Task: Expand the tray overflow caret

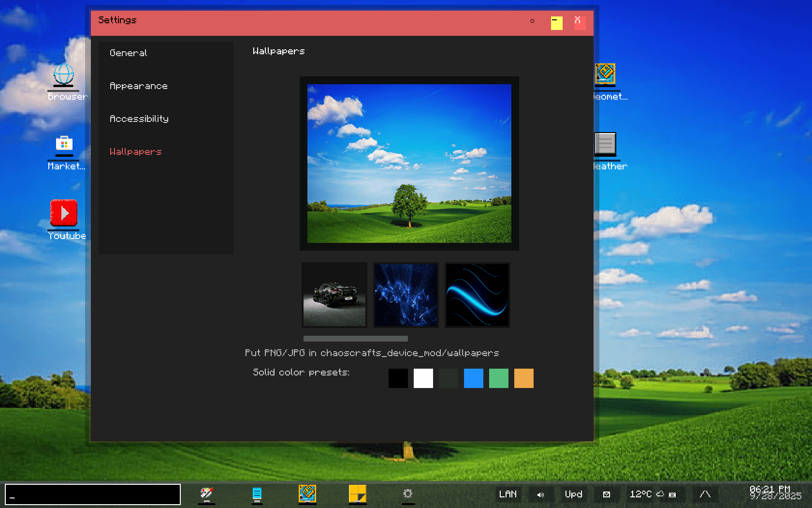Action: 705,494
